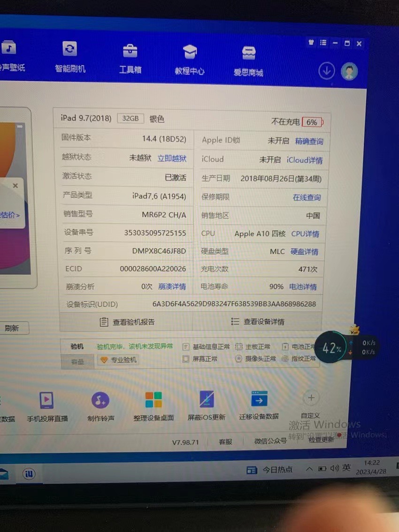Click the 6% battery indicator

[312, 122]
